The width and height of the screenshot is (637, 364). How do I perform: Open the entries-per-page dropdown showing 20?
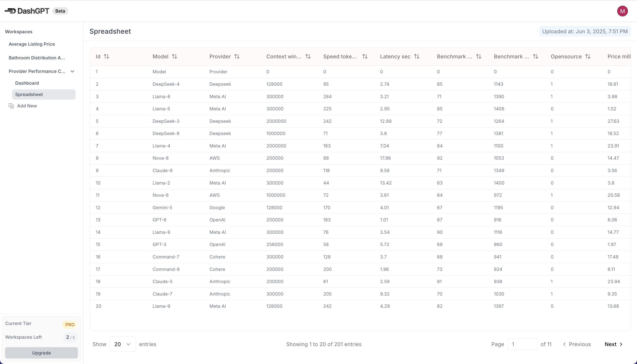click(123, 344)
